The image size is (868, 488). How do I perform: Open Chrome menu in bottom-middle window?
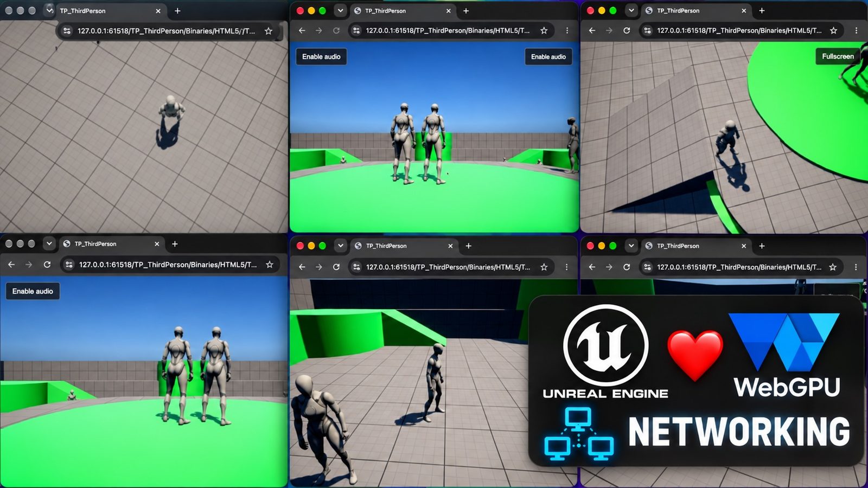click(566, 267)
